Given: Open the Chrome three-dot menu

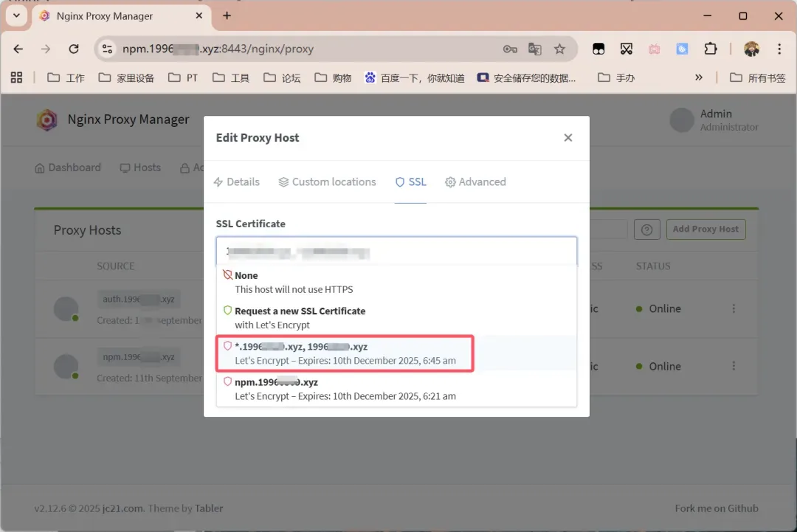Looking at the screenshot, I should (779, 49).
